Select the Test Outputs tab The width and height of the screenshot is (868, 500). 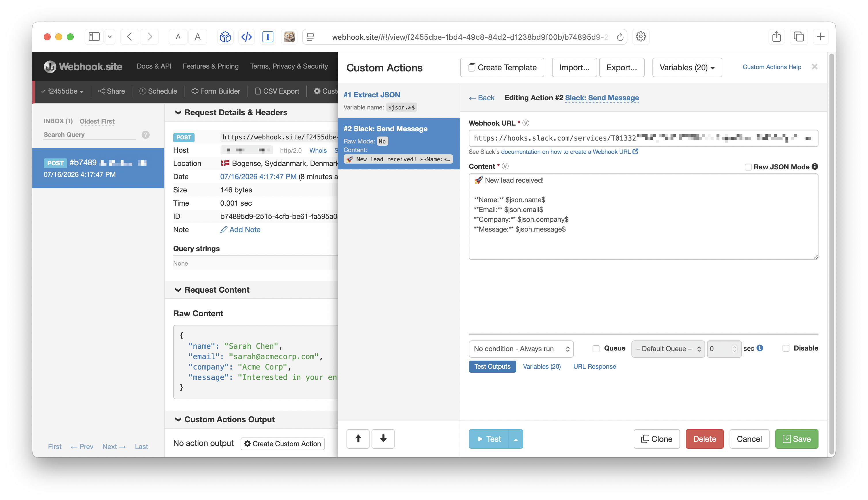point(492,366)
